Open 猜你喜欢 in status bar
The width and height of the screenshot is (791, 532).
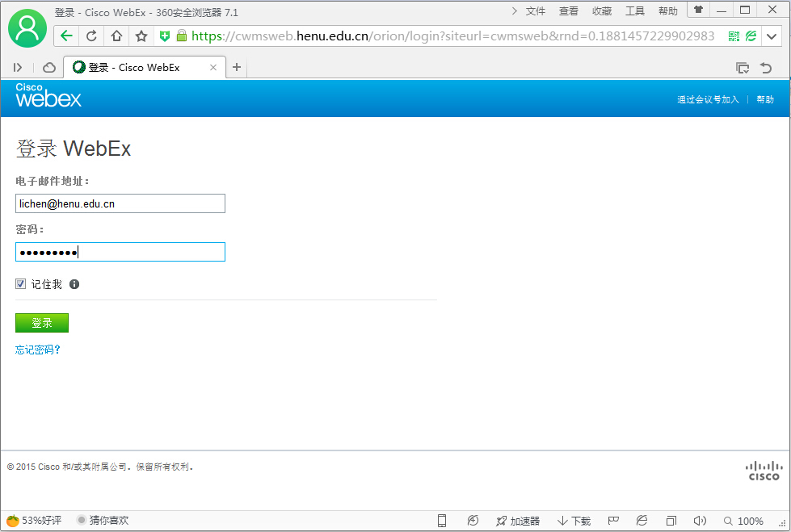[103, 521]
